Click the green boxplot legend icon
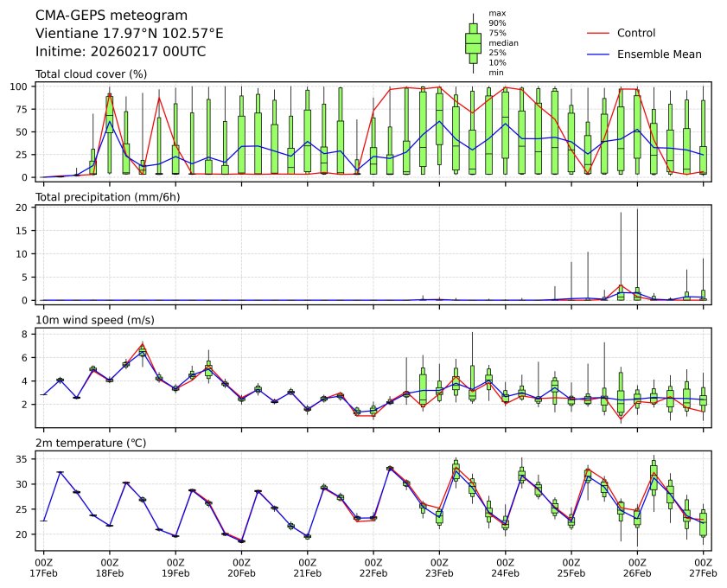This screenshot has height=588, width=727. point(473,43)
